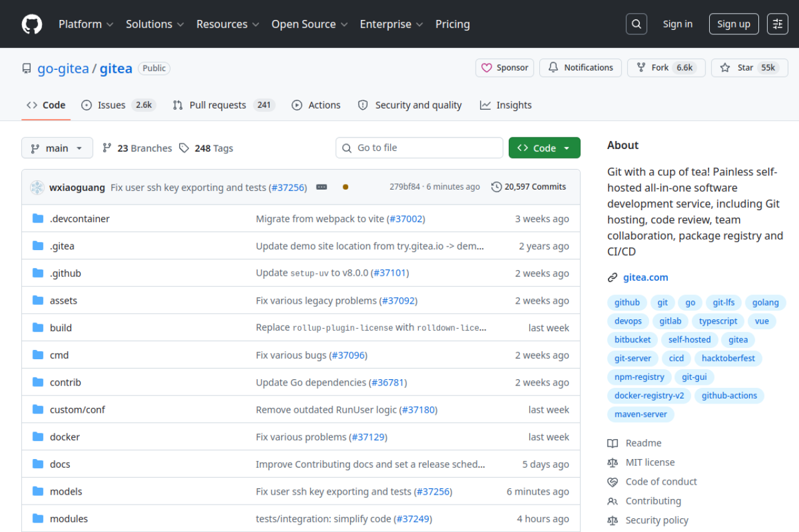Viewport: 799px width, 532px height.
Task: Open commit history via the clock icon
Action: pos(496,186)
